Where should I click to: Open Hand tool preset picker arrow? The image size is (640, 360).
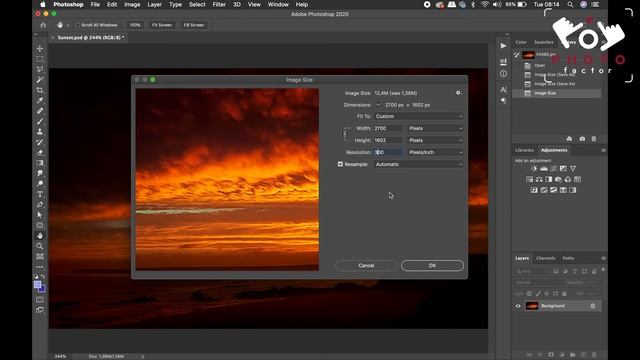coord(68,25)
